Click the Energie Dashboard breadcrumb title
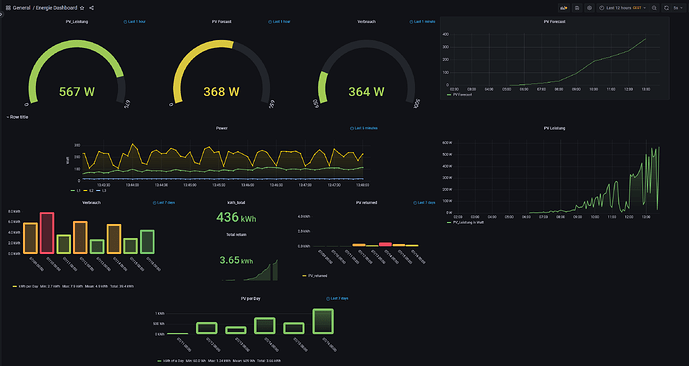The height and width of the screenshot is (366, 689). [x=57, y=8]
